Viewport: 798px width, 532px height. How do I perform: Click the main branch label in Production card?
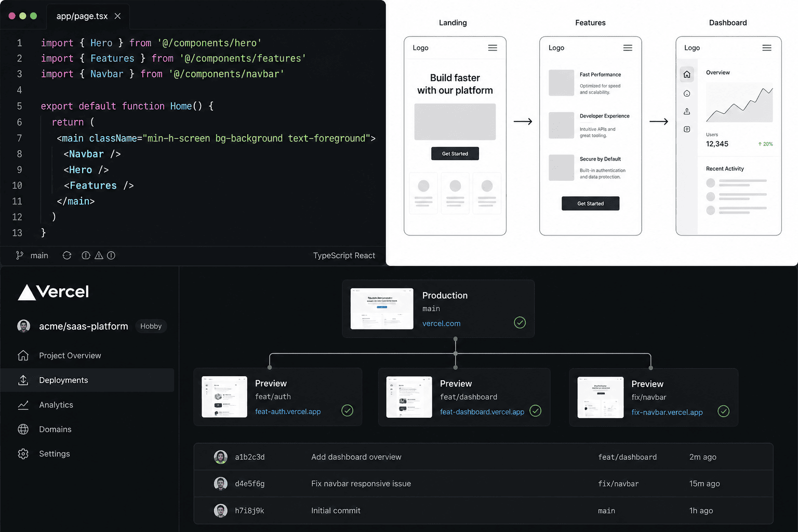(x=431, y=309)
